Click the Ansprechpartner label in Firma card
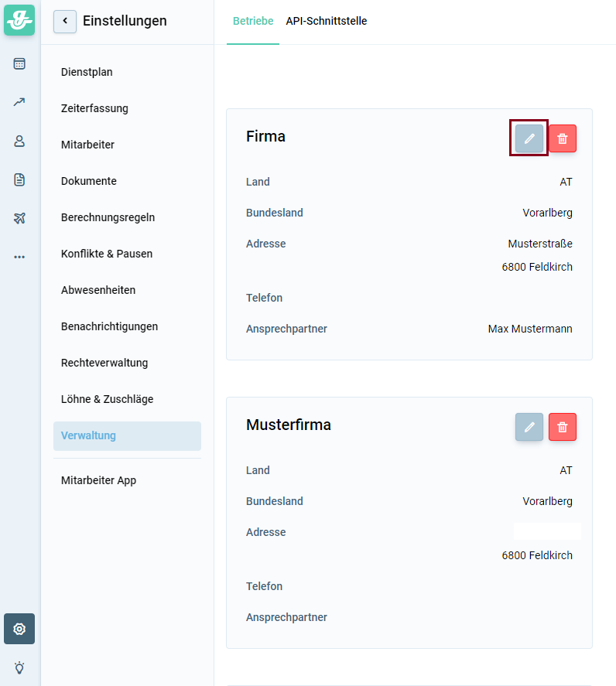Image resolution: width=616 pixels, height=686 pixels. (286, 329)
